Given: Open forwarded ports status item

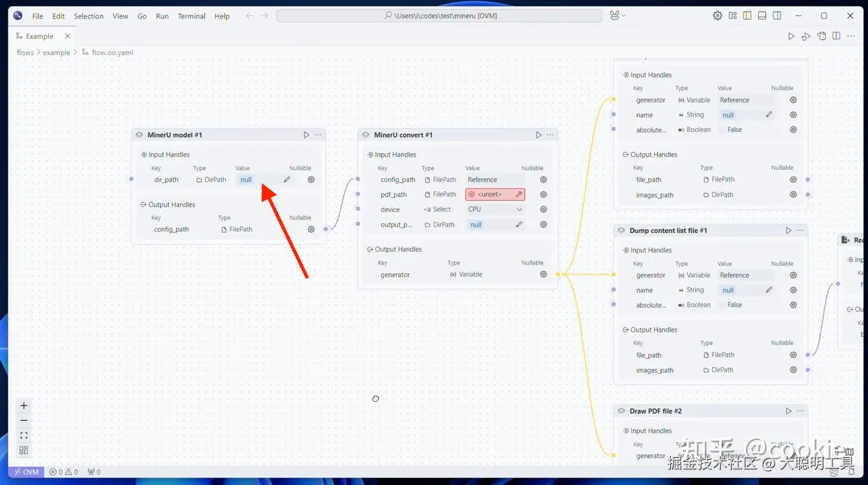Looking at the screenshot, I should [94, 472].
